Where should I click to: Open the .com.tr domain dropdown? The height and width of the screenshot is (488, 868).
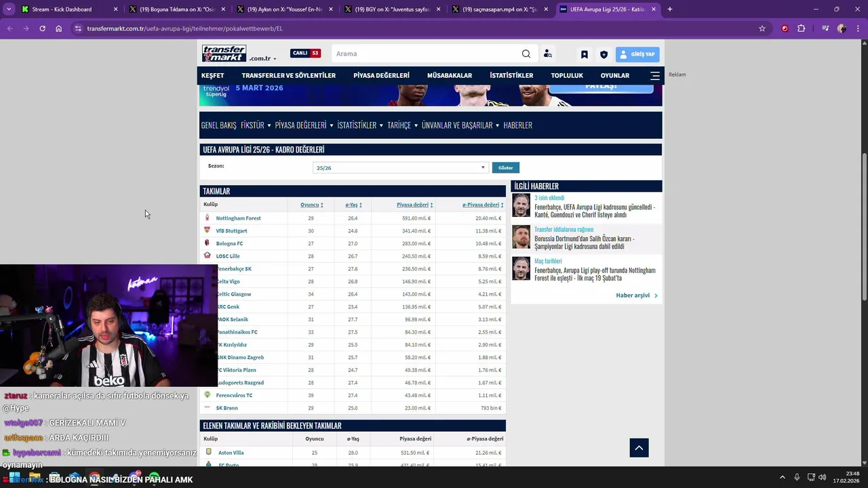262,59
